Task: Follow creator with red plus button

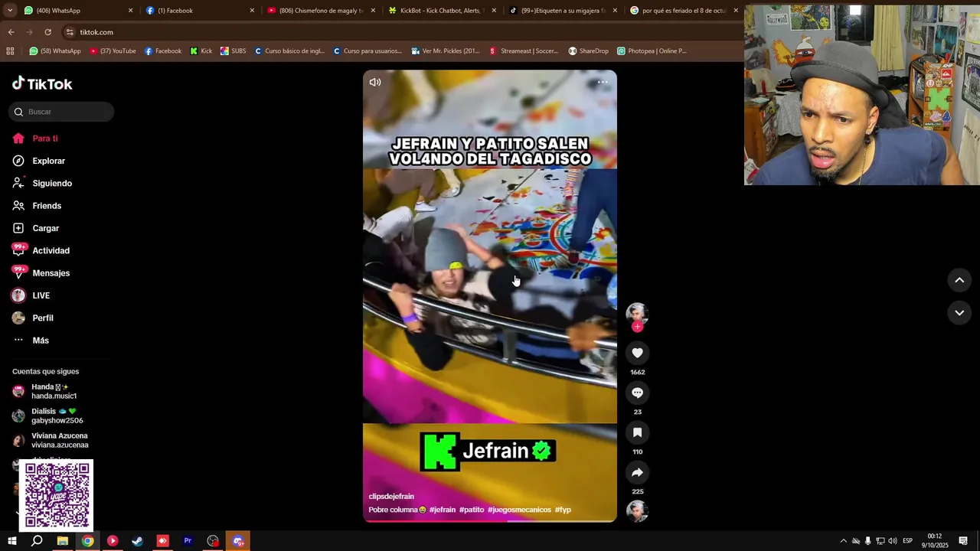Action: pyautogui.click(x=637, y=327)
